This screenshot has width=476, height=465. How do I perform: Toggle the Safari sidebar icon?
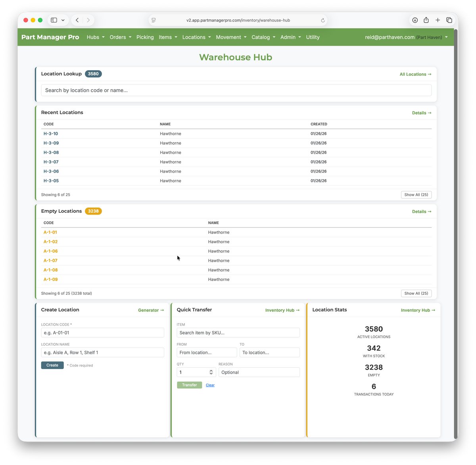click(54, 20)
